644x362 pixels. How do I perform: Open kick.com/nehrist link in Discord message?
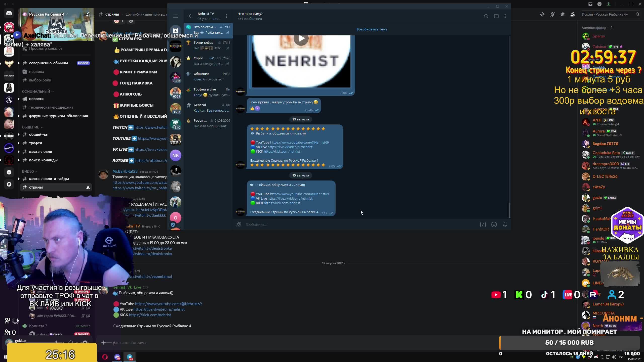tap(150, 315)
